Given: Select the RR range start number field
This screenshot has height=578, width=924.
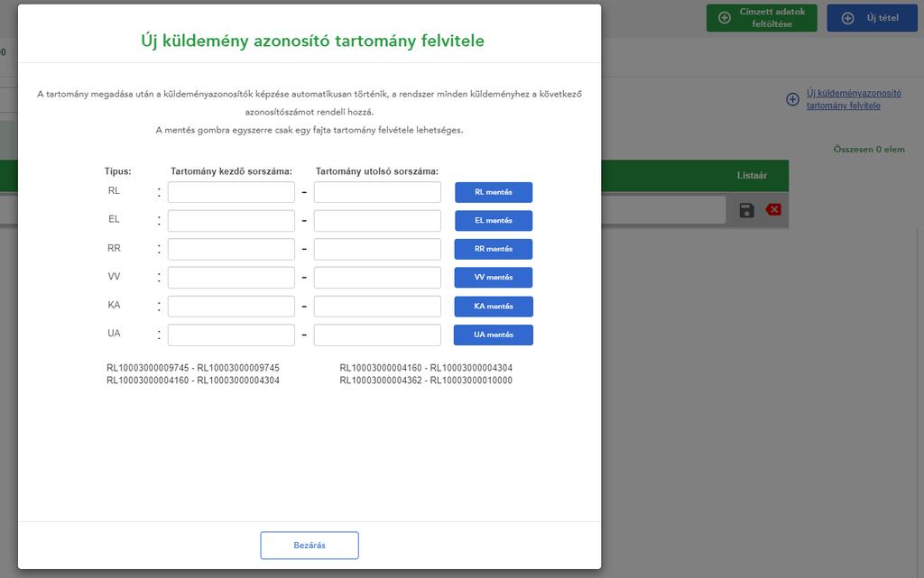Looking at the screenshot, I should (231, 249).
